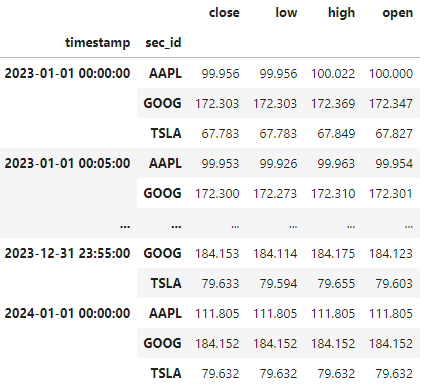
Task: Select TSLA high value 67.849
Action: (336, 134)
